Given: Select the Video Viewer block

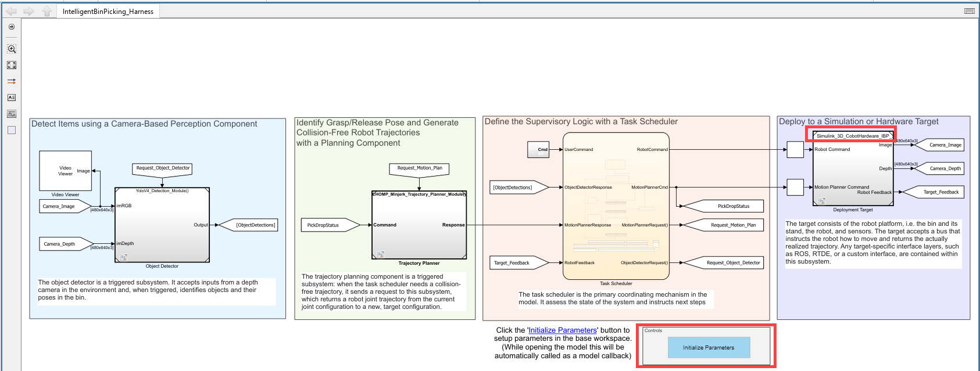Looking at the screenshot, I should (65, 171).
